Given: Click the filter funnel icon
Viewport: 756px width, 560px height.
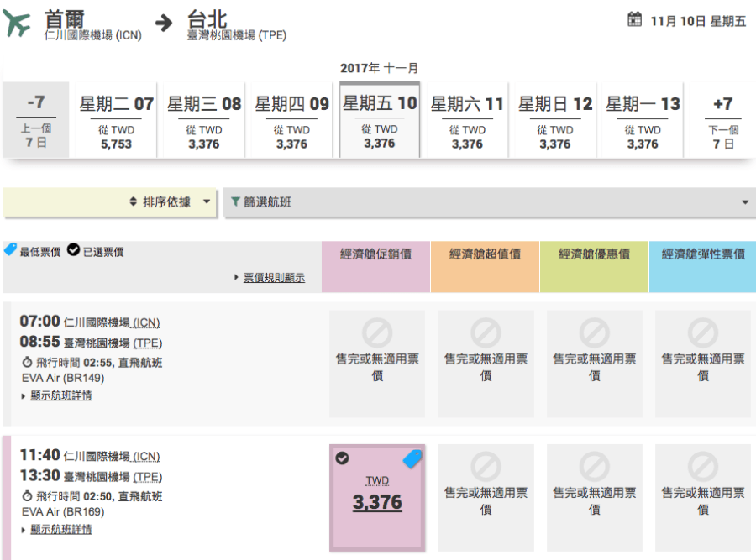Looking at the screenshot, I should coord(235,201).
